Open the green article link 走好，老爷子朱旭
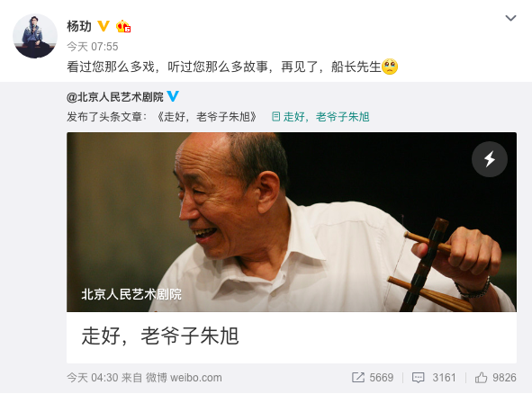 [326, 117]
